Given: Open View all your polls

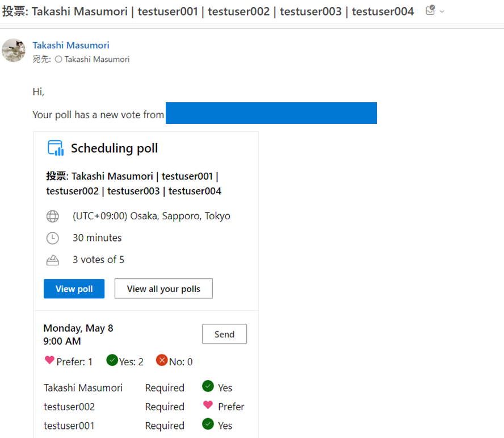Looking at the screenshot, I should pyautogui.click(x=163, y=289).
